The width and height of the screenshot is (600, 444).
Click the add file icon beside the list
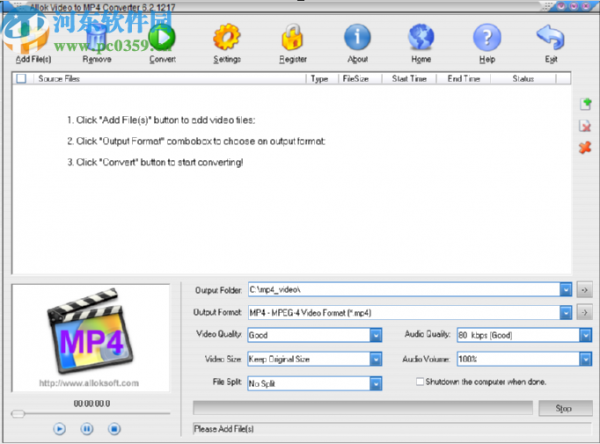[585, 104]
